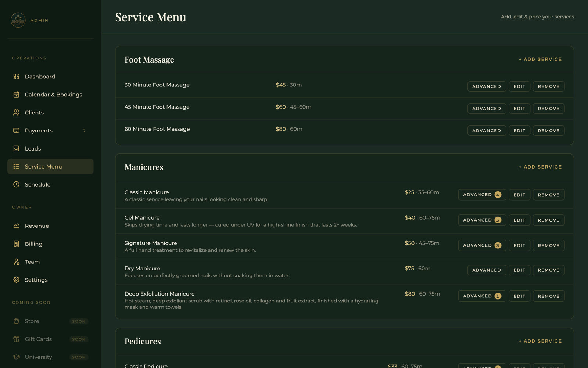Open Advanced options for Signature Manicure
Image resolution: width=588 pixels, height=368 pixels.
[x=482, y=245]
